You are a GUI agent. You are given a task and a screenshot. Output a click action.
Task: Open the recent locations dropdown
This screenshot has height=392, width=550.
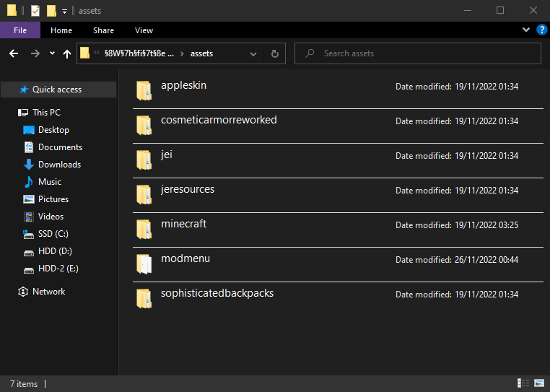pyautogui.click(x=52, y=53)
